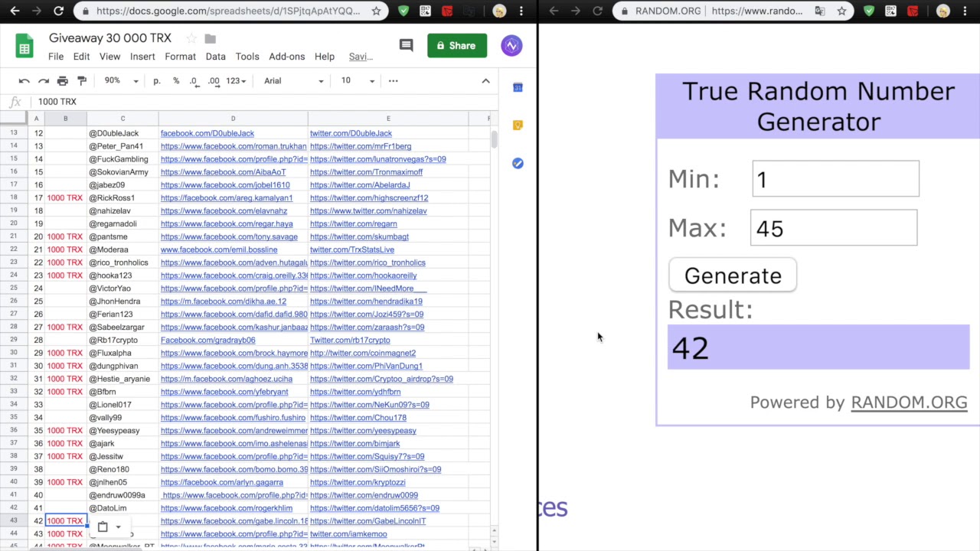The width and height of the screenshot is (980, 551).
Task: Show more toolbar options
Action: 394,81
